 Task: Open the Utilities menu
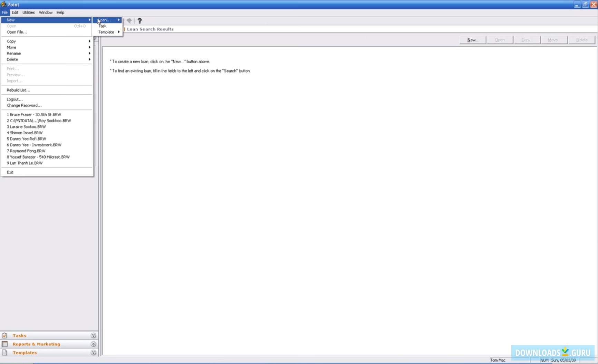click(29, 12)
